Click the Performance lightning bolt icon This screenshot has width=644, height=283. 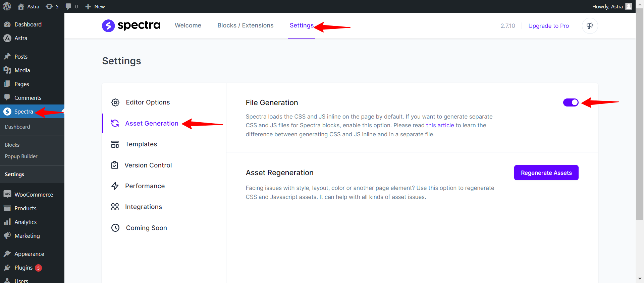115,186
